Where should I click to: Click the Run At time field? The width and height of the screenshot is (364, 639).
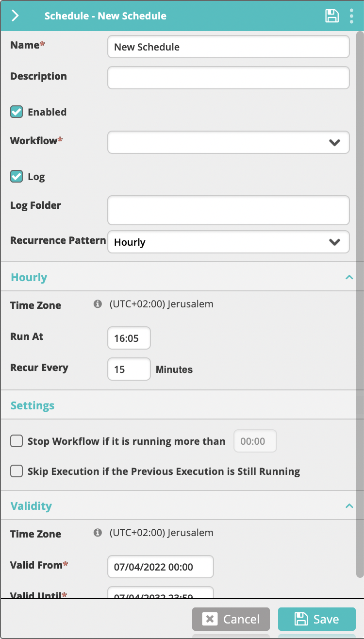tap(129, 338)
